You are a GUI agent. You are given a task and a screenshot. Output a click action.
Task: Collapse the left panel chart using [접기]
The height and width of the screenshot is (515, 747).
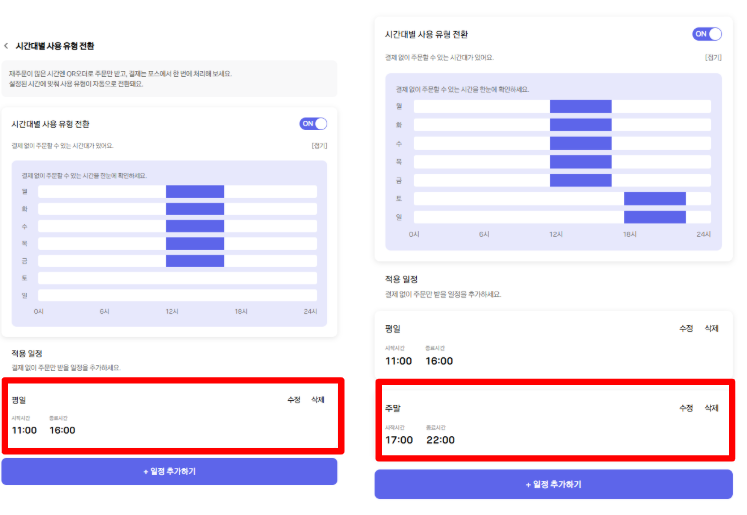320,145
